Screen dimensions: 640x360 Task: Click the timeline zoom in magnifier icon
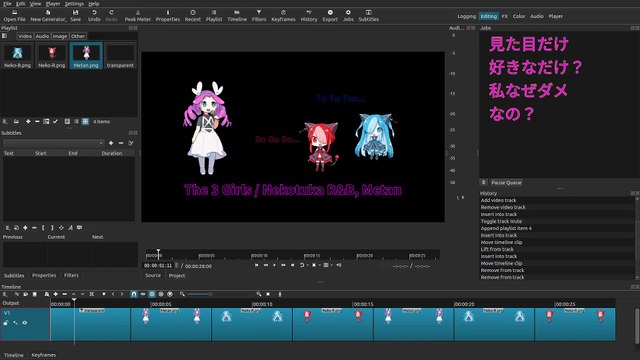coord(258,294)
